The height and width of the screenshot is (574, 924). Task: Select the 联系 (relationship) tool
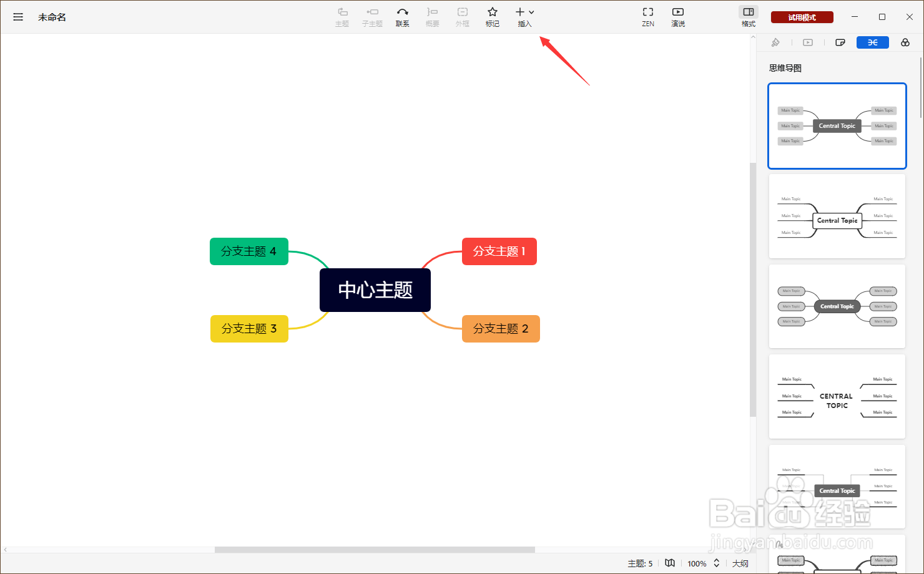[402, 17]
